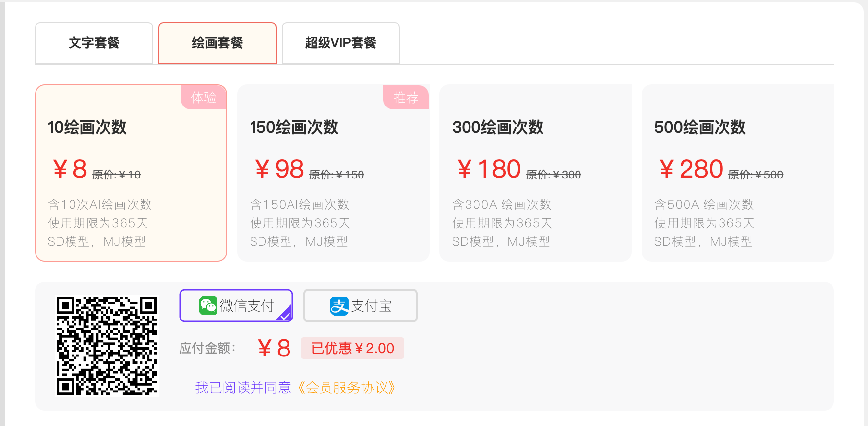Click the WeChat Pay green logo icon
The width and height of the screenshot is (868, 426).
[x=208, y=306]
